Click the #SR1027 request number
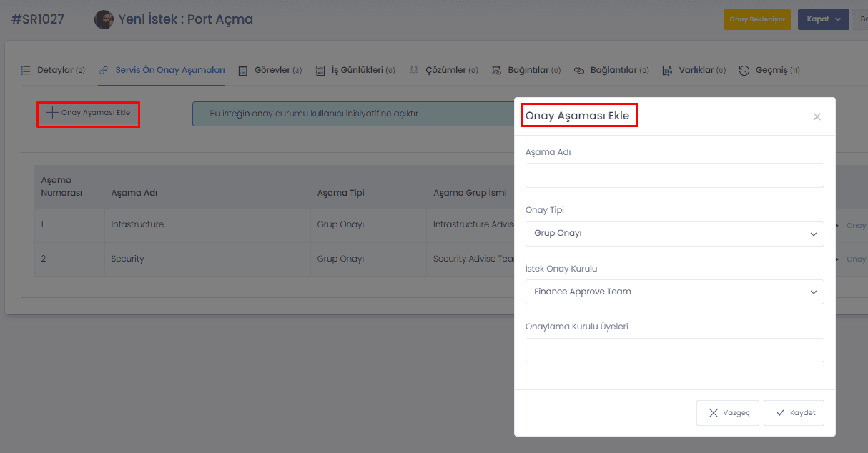The height and width of the screenshot is (453, 868). pyautogui.click(x=38, y=19)
